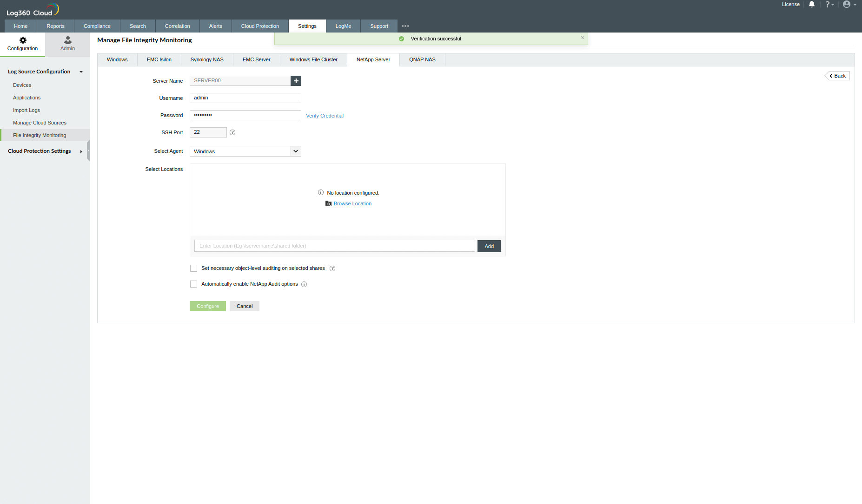Switch to the Configuration gear section

pyautogui.click(x=22, y=44)
